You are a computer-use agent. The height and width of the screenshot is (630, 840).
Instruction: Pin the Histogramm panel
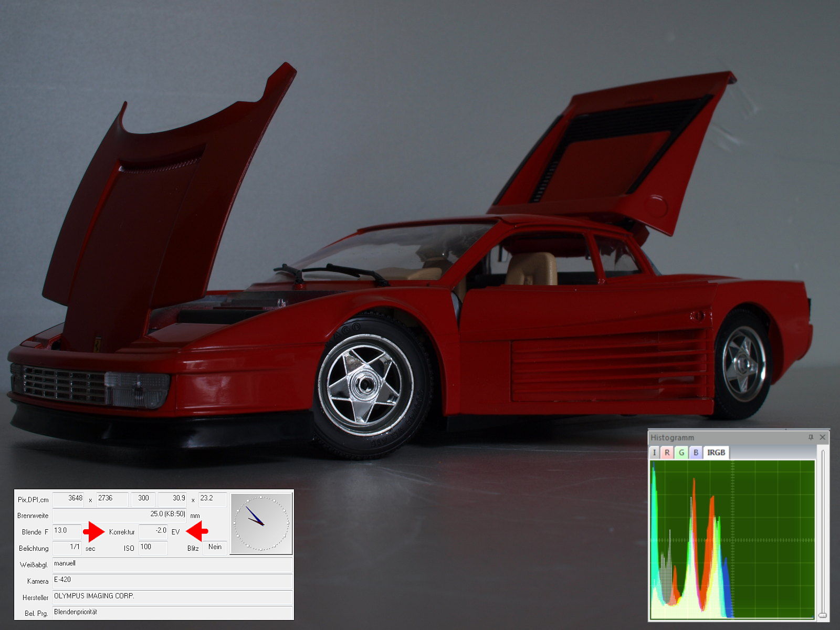(811, 437)
